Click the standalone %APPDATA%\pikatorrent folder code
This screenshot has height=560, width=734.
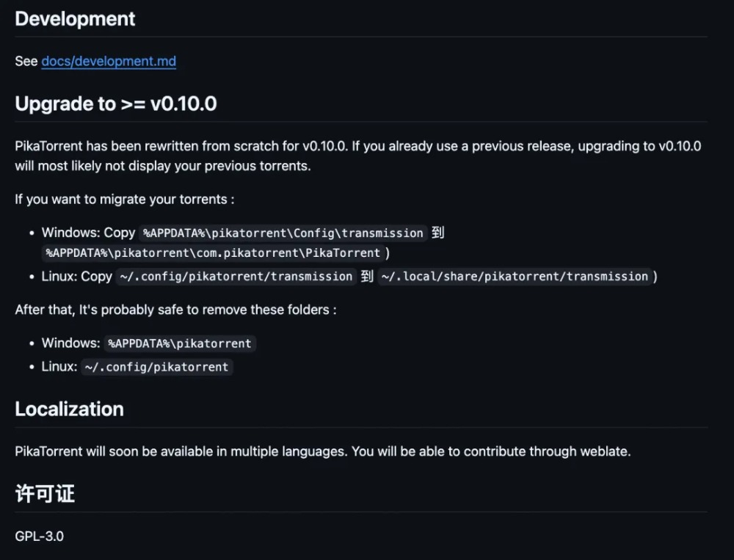179,343
